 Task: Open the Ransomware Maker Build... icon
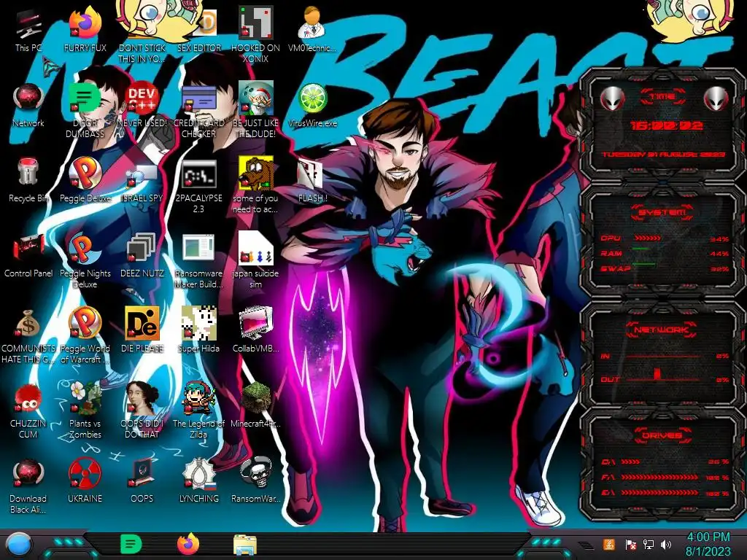pos(199,260)
